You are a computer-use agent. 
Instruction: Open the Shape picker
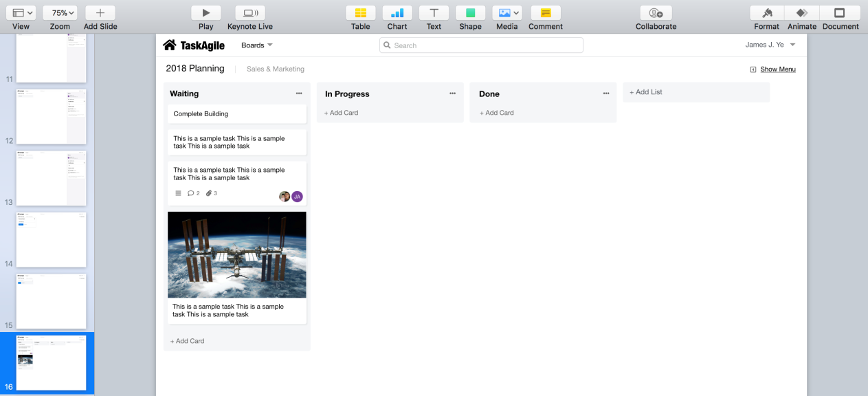pyautogui.click(x=470, y=13)
